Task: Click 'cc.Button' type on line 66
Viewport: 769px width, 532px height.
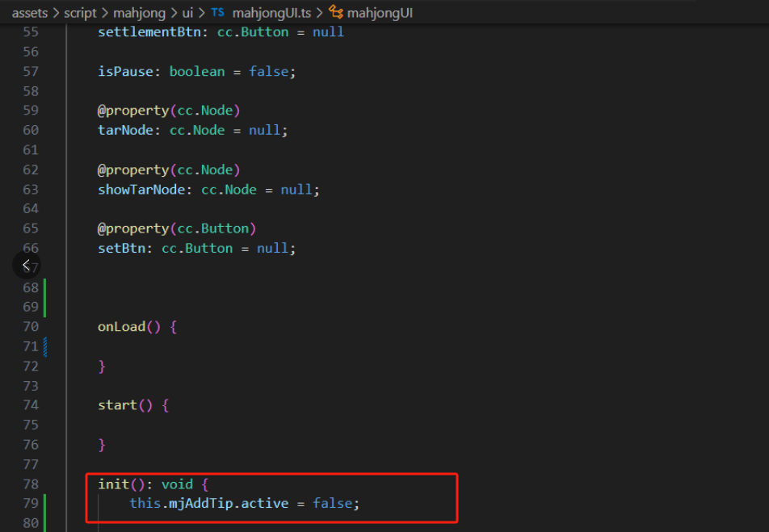Action: click(197, 249)
